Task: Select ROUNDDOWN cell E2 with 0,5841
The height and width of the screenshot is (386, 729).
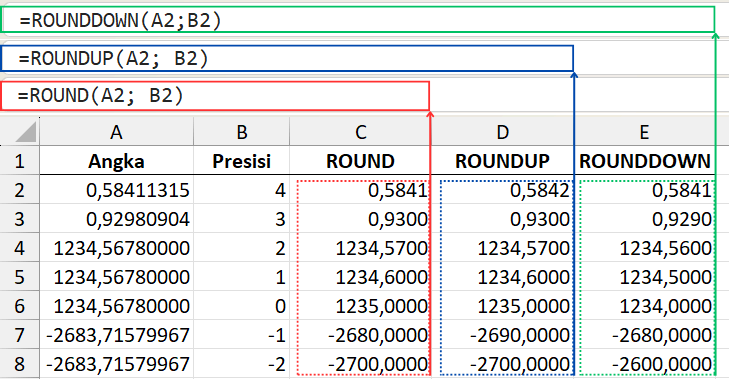Action: tap(644, 190)
